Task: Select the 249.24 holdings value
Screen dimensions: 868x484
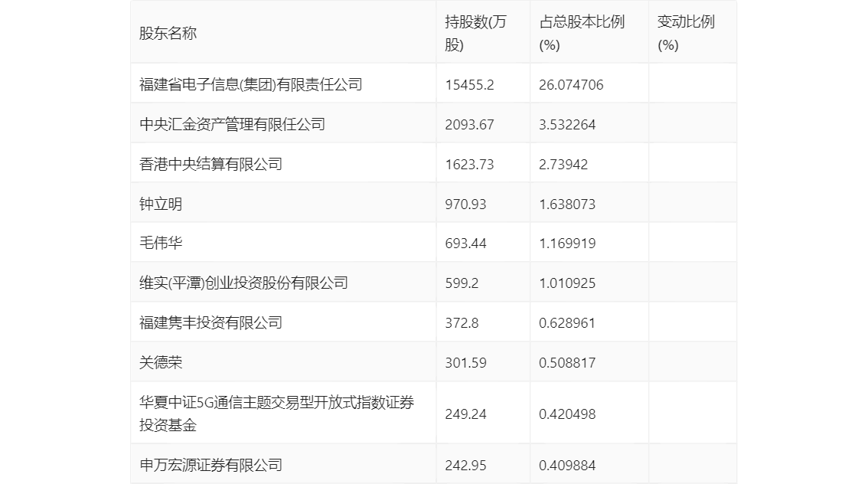Action: (465, 414)
